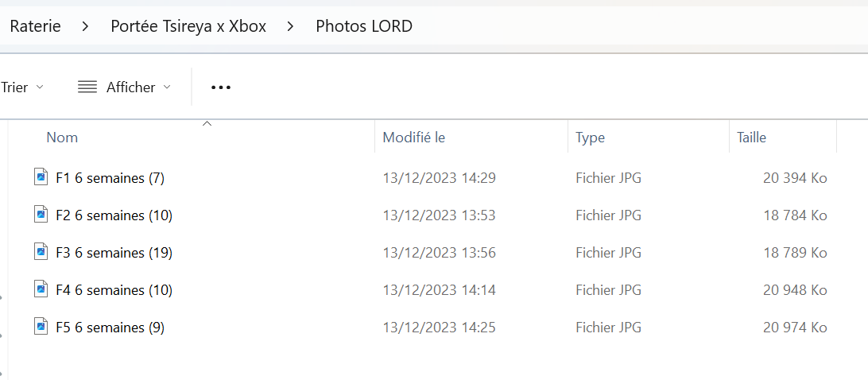The image size is (868, 380).
Task: Expand the Trier sort dropdown
Action: 40,87
